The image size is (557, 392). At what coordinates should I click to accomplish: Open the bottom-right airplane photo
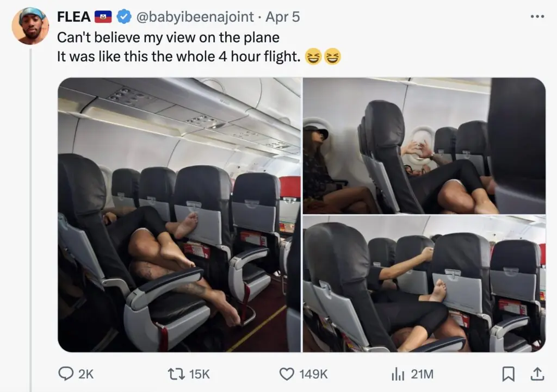tap(424, 284)
